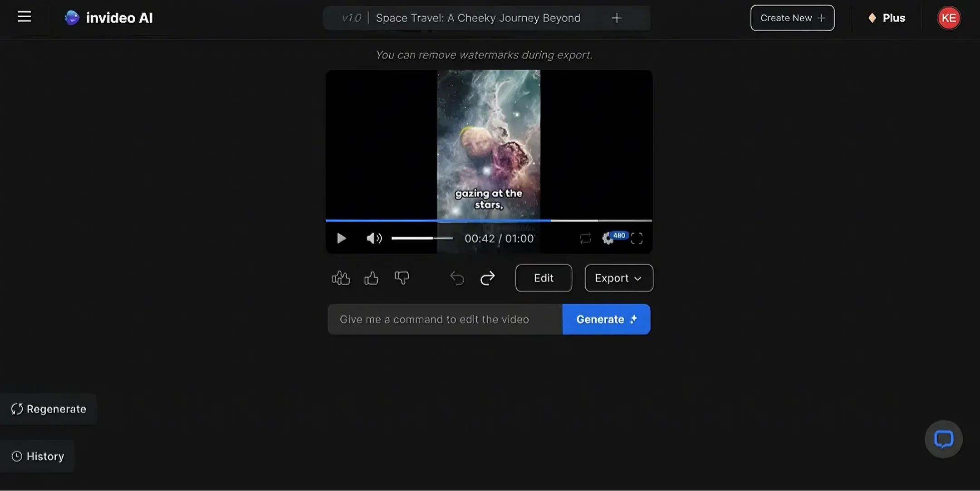The image size is (980, 491).
Task: Click inside the video command input field
Action: pos(444,319)
